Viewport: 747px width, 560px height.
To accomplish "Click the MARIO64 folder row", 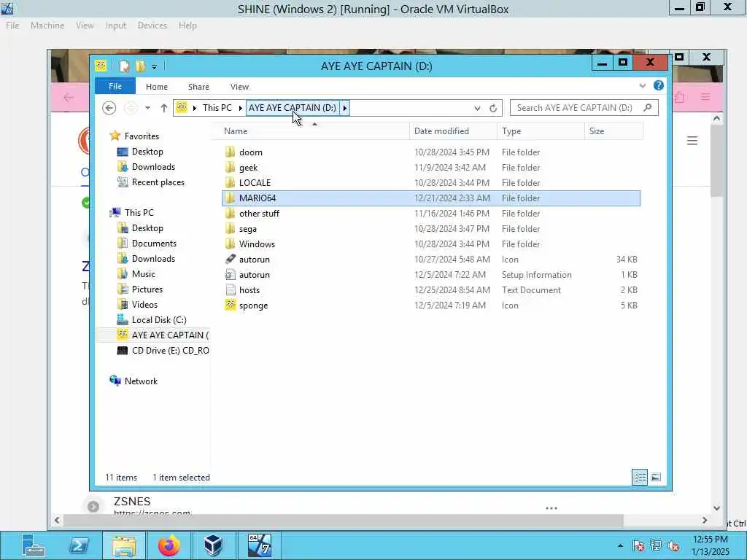I will click(x=431, y=198).
